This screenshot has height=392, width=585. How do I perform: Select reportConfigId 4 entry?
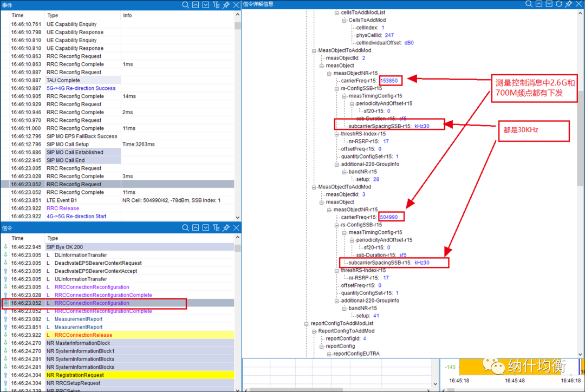(x=346, y=338)
